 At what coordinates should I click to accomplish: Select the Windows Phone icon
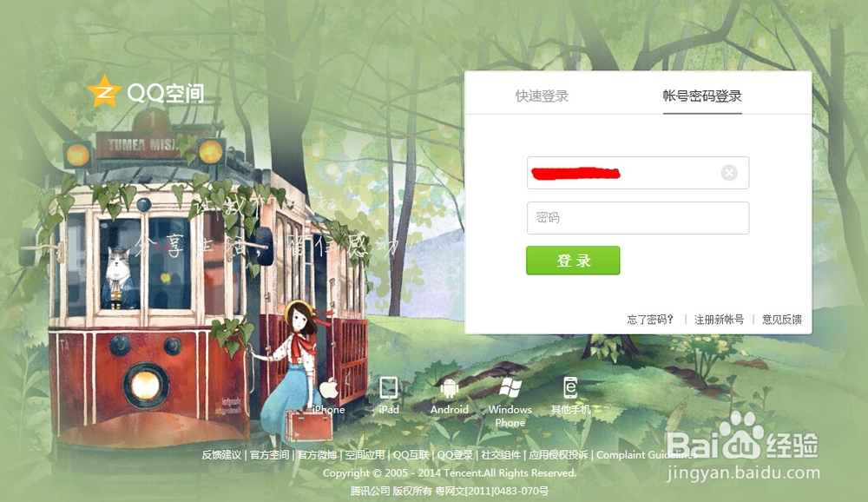point(510,388)
